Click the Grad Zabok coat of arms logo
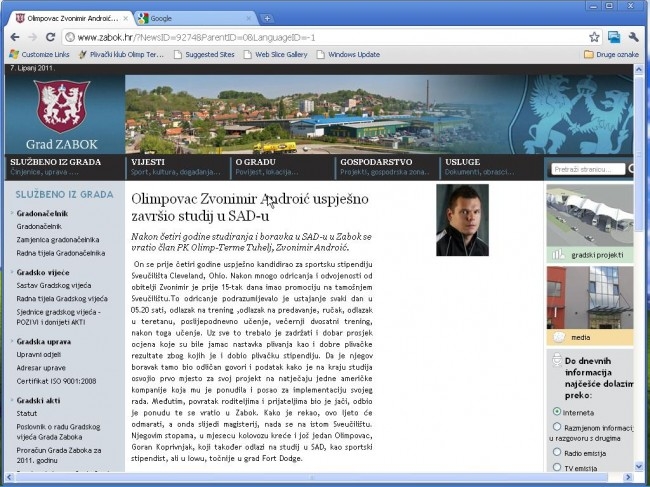The height and width of the screenshot is (487, 650). (x=62, y=106)
